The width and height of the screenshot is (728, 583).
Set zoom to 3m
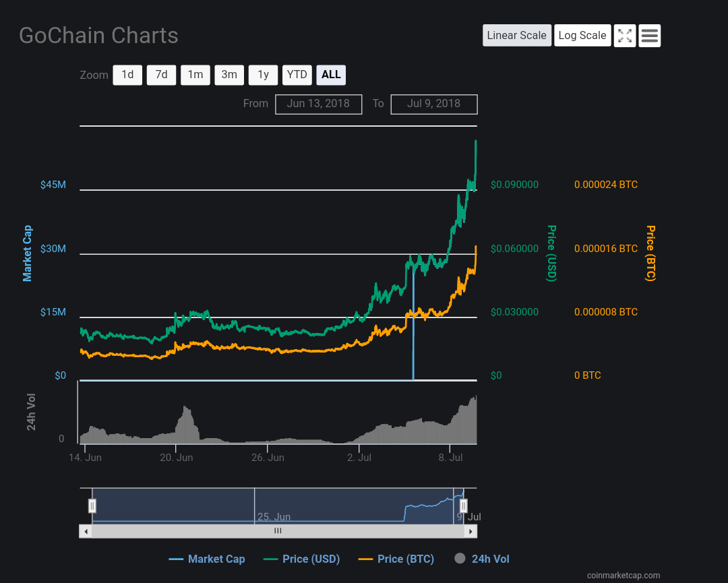[229, 75]
